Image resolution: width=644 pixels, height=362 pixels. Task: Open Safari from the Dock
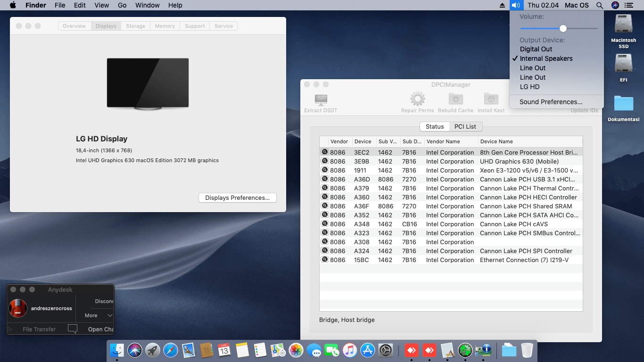tap(171, 350)
